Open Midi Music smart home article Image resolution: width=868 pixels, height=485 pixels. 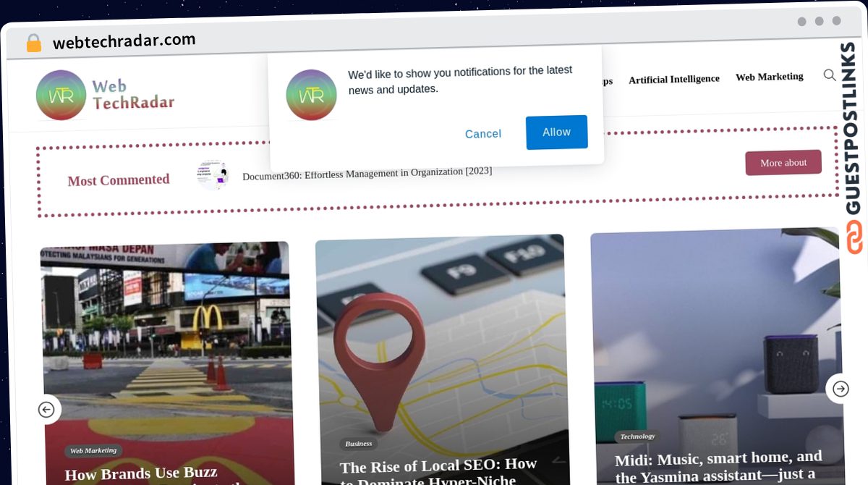coord(718,467)
